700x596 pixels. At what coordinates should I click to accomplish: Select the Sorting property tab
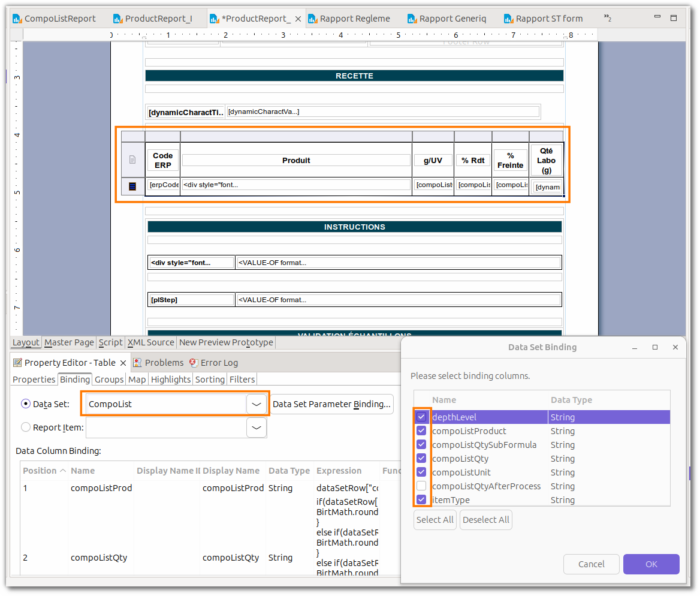pyautogui.click(x=210, y=380)
